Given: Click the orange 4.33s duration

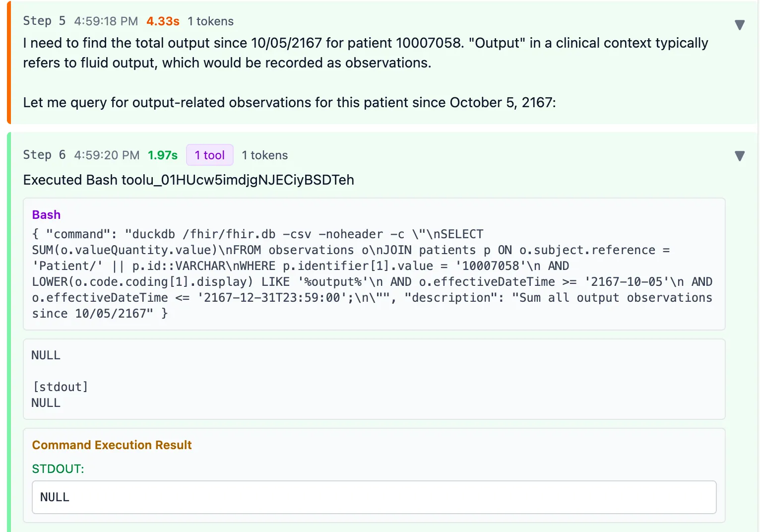Looking at the screenshot, I should click(163, 21).
